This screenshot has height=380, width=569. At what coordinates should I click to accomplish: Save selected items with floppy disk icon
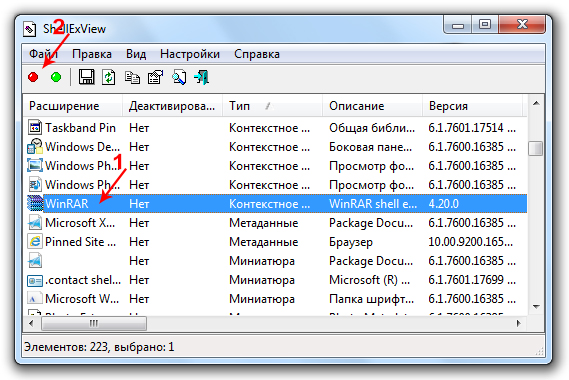tap(86, 77)
